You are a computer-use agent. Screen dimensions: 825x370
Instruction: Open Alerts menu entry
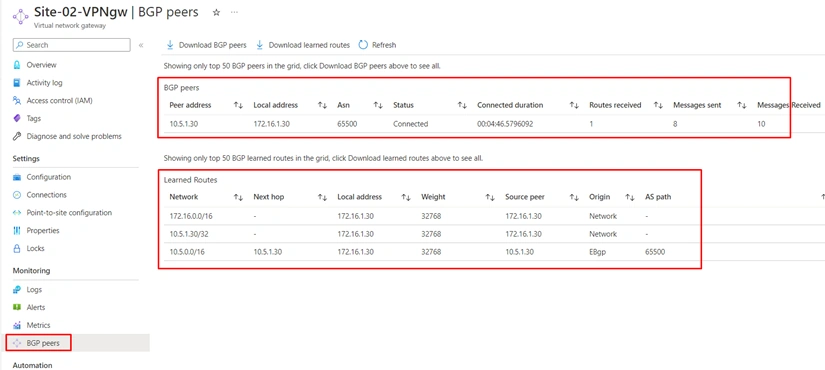pyautogui.click(x=36, y=307)
